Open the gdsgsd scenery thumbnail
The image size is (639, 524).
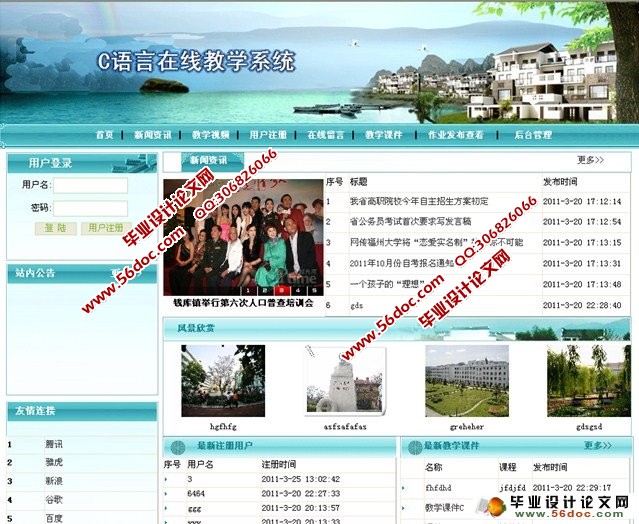point(588,381)
